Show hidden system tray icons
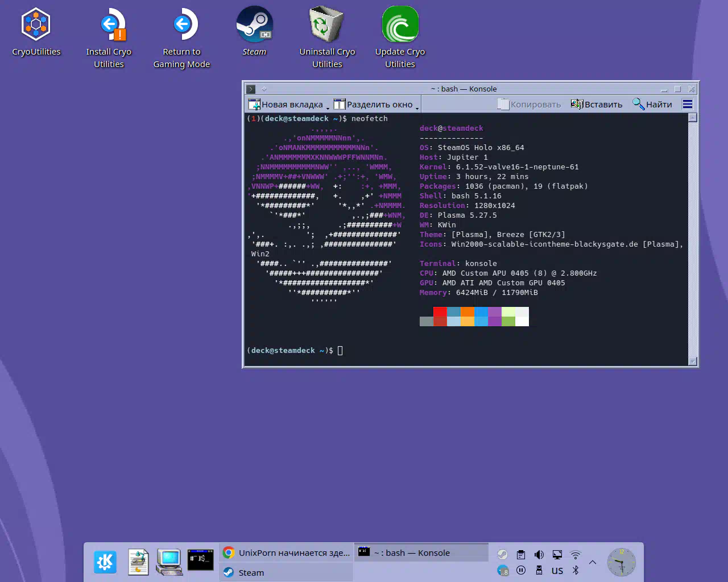The height and width of the screenshot is (582, 728). click(x=593, y=562)
